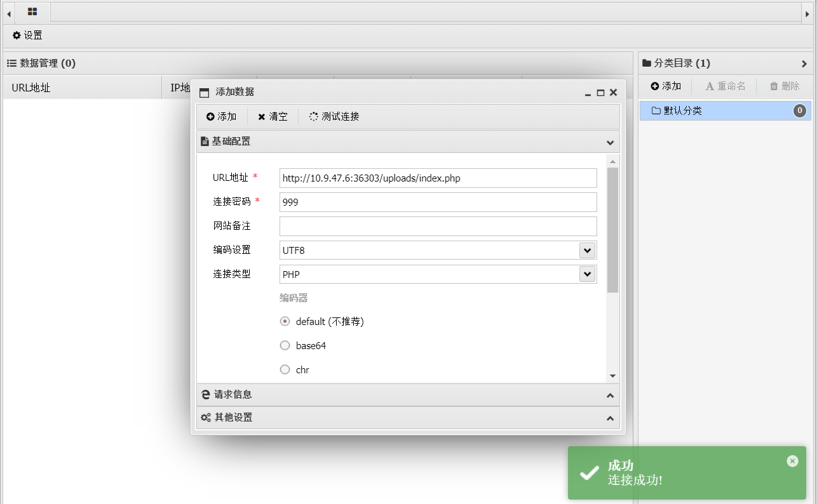
Task: Click the 默认分类 count badge 0
Action: (800, 111)
